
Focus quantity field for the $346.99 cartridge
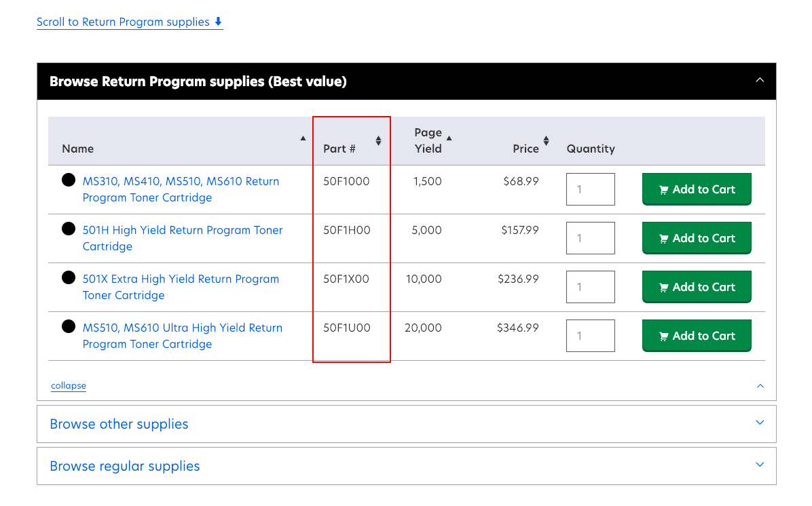pyautogui.click(x=591, y=336)
